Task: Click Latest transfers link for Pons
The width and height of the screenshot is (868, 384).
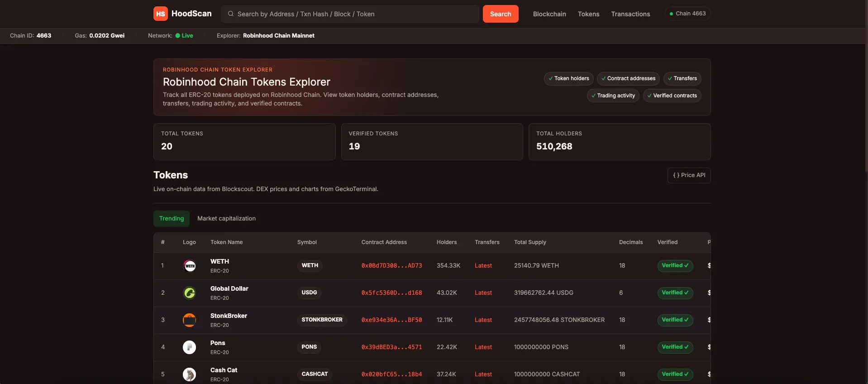Action: (483, 347)
